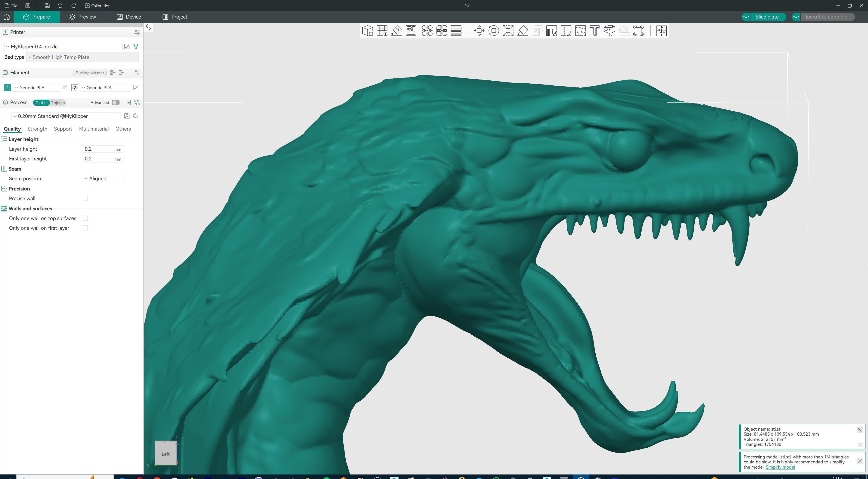Click the Add model cube icon
868x479 pixels.
point(367,31)
